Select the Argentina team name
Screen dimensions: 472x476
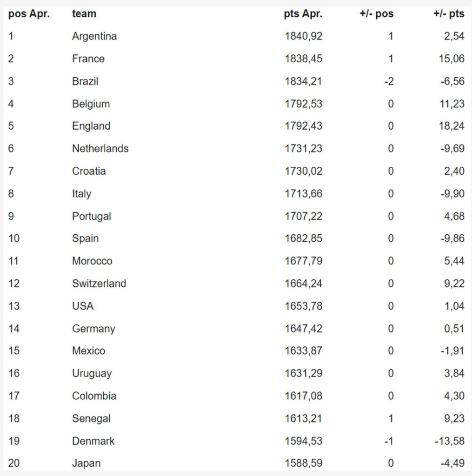click(x=94, y=36)
